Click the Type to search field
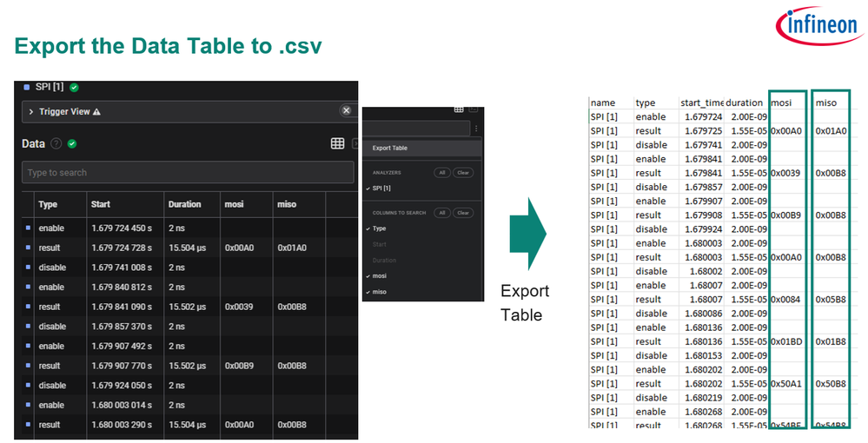This screenshot has width=868, height=443. (x=187, y=173)
